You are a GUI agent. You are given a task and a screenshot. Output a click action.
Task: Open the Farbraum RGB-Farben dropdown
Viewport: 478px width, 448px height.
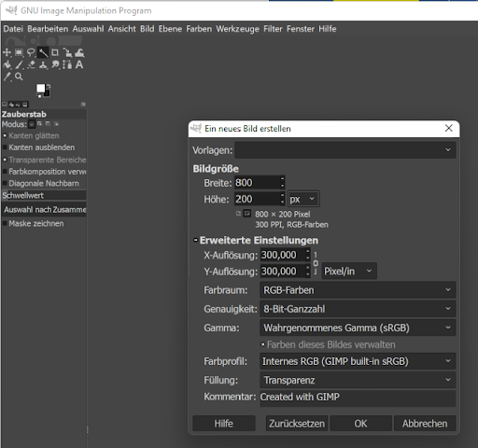358,290
